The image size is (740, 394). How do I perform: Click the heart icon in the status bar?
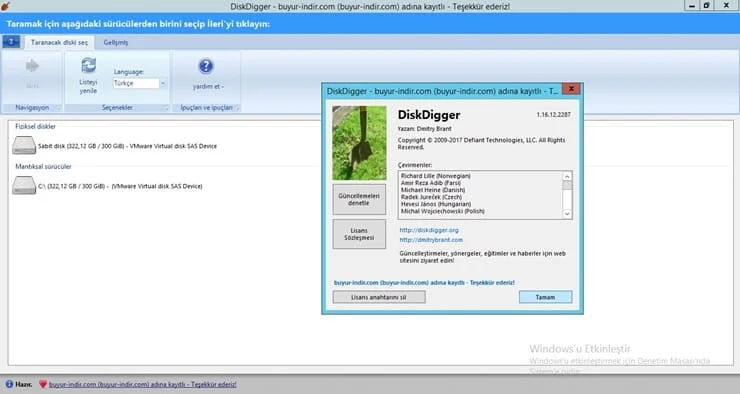(x=43, y=384)
